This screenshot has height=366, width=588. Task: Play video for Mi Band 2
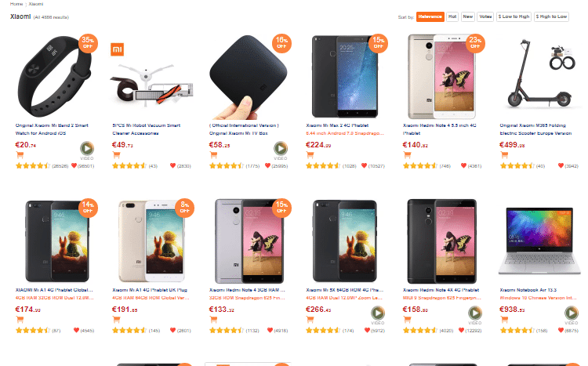pos(86,147)
